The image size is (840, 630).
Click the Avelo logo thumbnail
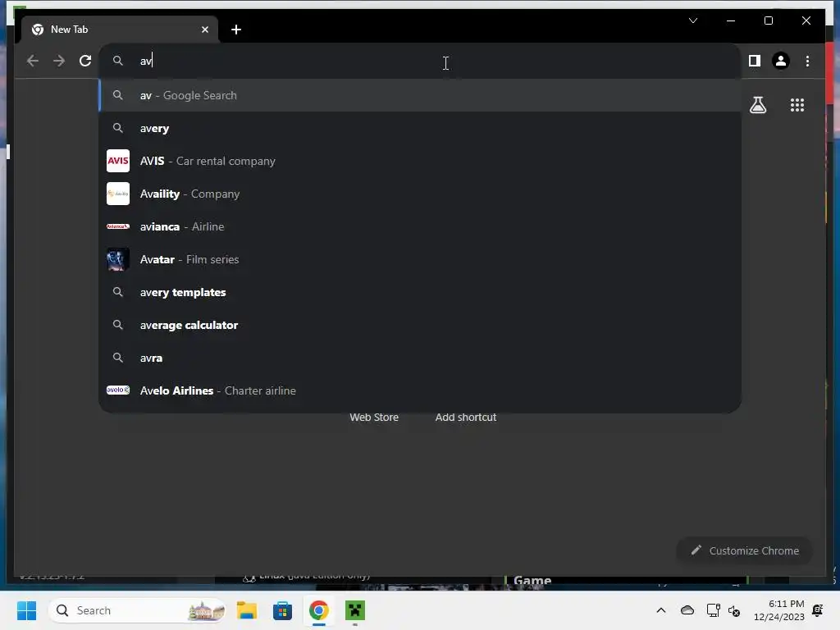point(118,390)
